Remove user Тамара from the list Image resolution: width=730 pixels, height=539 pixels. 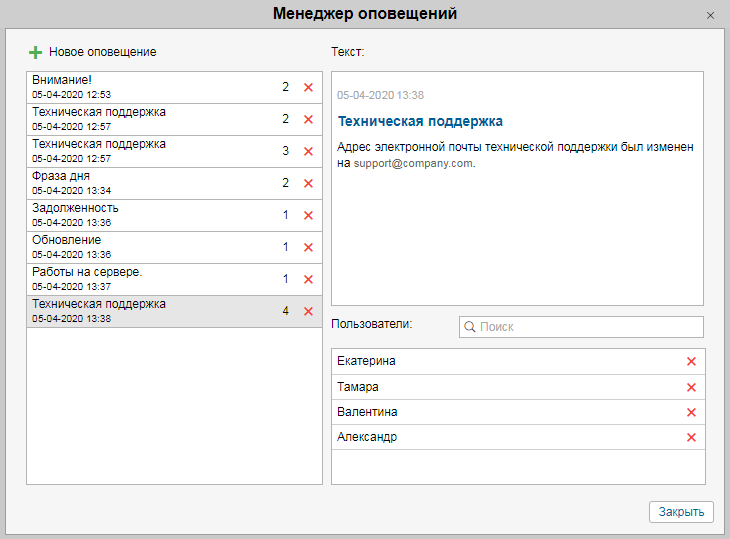(691, 387)
